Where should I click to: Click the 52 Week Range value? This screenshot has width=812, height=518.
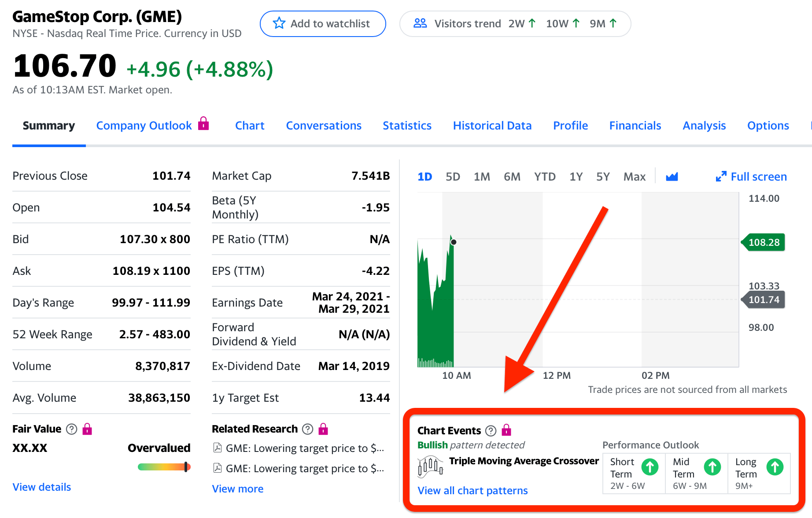click(155, 335)
